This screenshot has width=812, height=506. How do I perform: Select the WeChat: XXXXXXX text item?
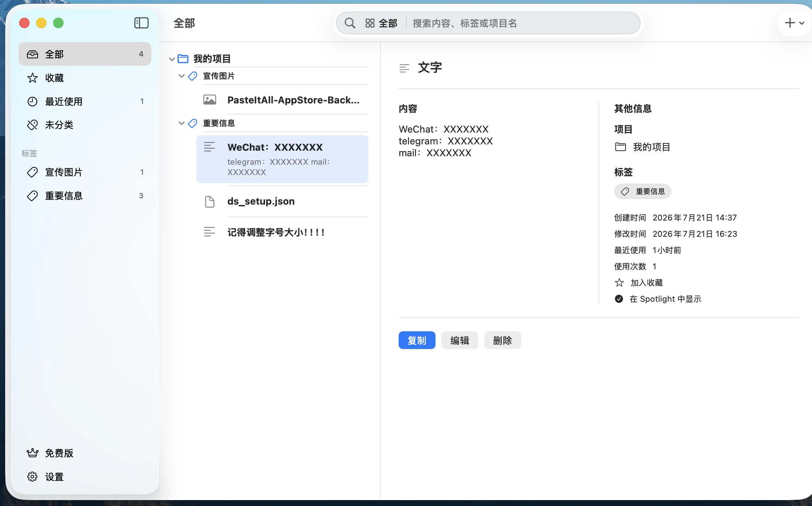(282, 159)
